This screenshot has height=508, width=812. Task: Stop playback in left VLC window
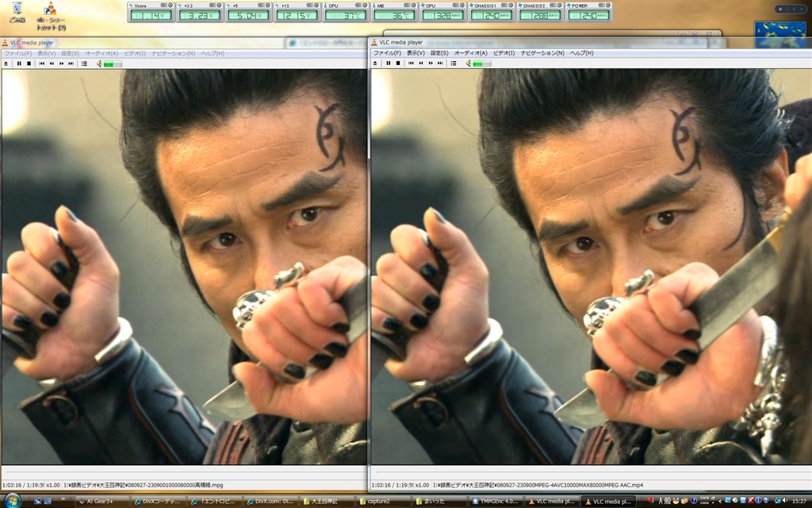click(x=29, y=63)
